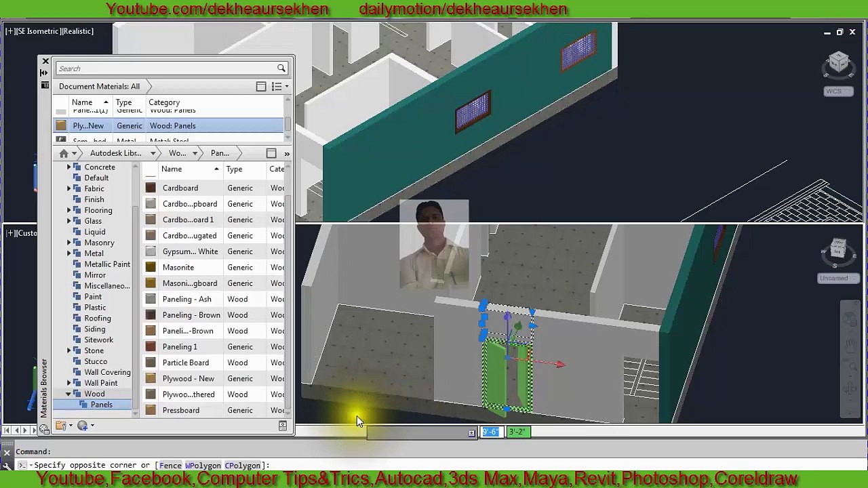Expand the Concrete library category
The image size is (868, 488).
[68, 167]
